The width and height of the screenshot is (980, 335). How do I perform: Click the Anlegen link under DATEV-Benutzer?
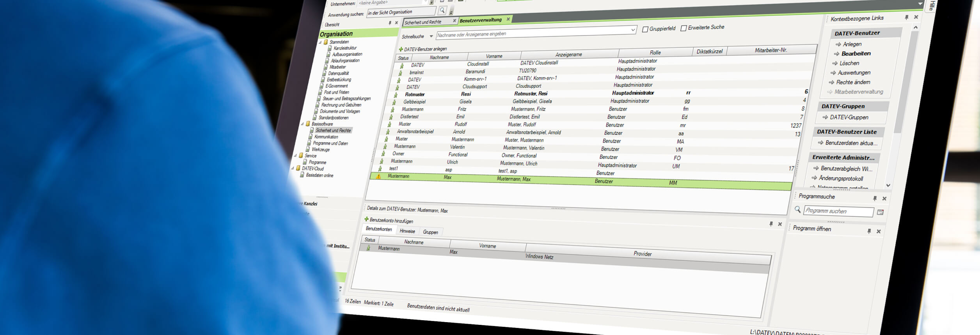[x=852, y=44]
